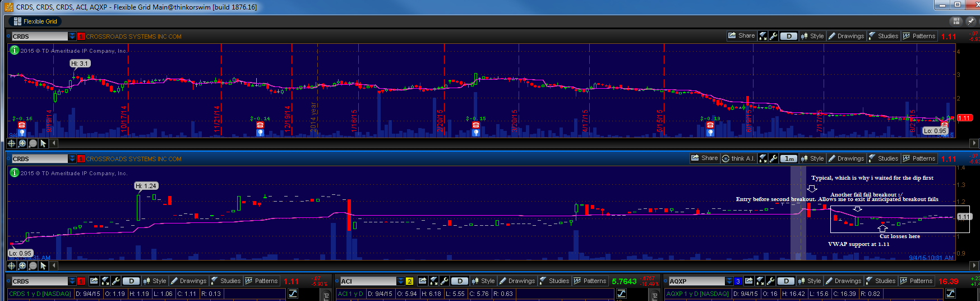980x301 pixels.
Task: Open the red link-color selector on the top chart
Action: tap(81, 36)
